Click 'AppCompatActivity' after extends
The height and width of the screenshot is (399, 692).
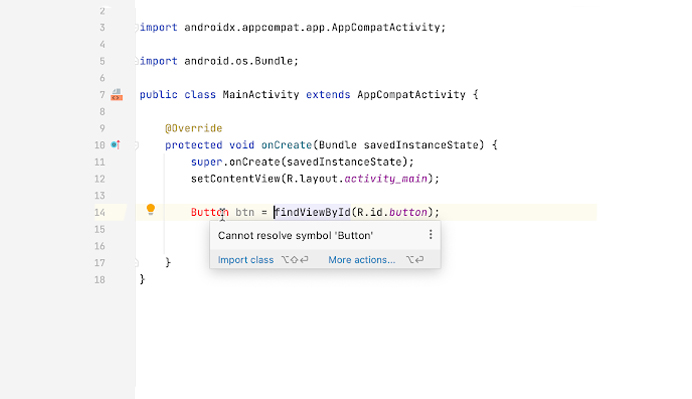click(411, 94)
